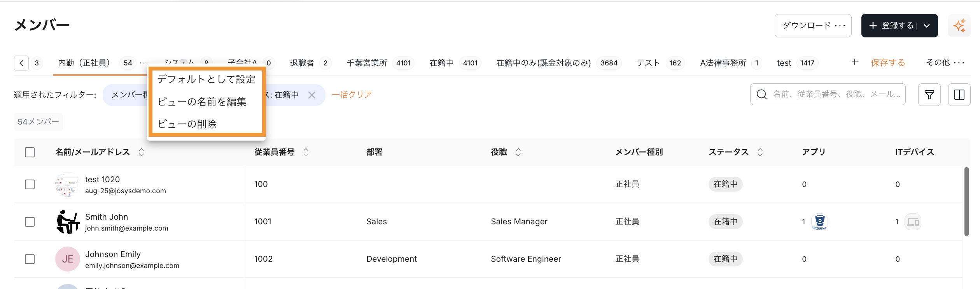The height and width of the screenshot is (289, 980).
Task: Click the IT device icon for Smith John
Action: (913, 222)
